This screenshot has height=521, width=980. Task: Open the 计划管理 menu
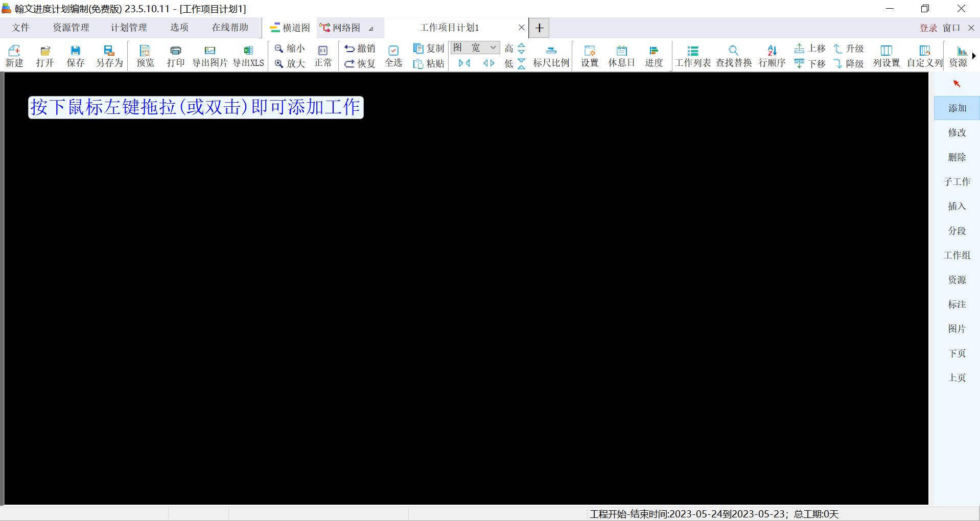click(128, 28)
